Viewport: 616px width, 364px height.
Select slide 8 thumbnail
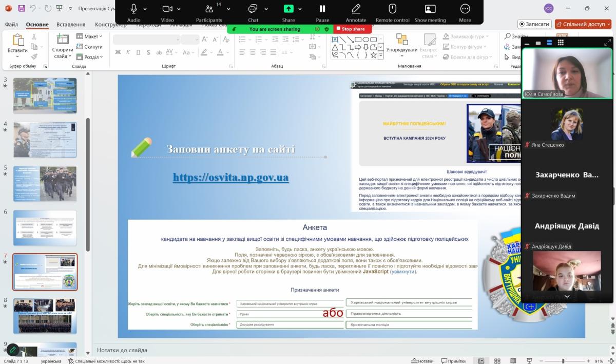tap(45, 316)
